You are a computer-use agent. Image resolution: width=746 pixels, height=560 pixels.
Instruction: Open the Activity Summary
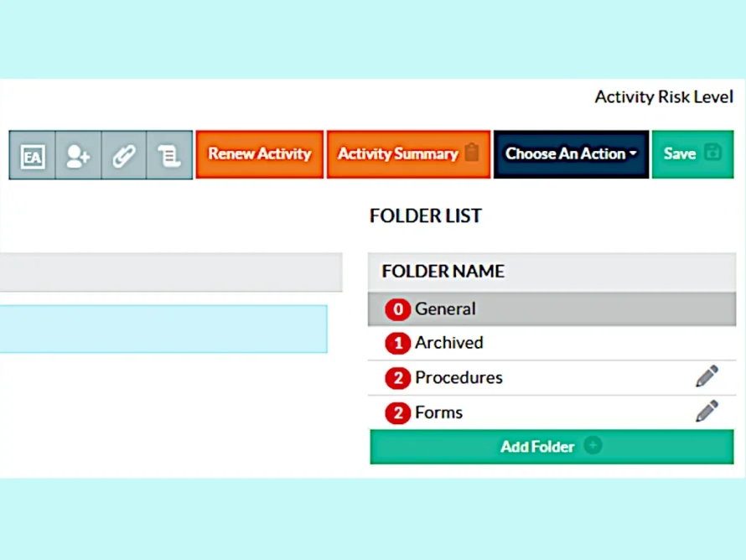pos(408,154)
